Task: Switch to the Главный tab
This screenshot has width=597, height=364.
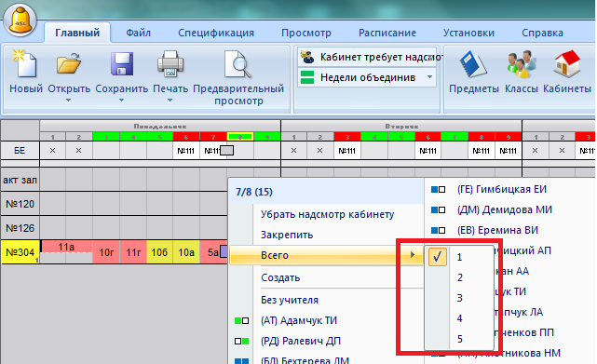Action: pyautogui.click(x=77, y=33)
